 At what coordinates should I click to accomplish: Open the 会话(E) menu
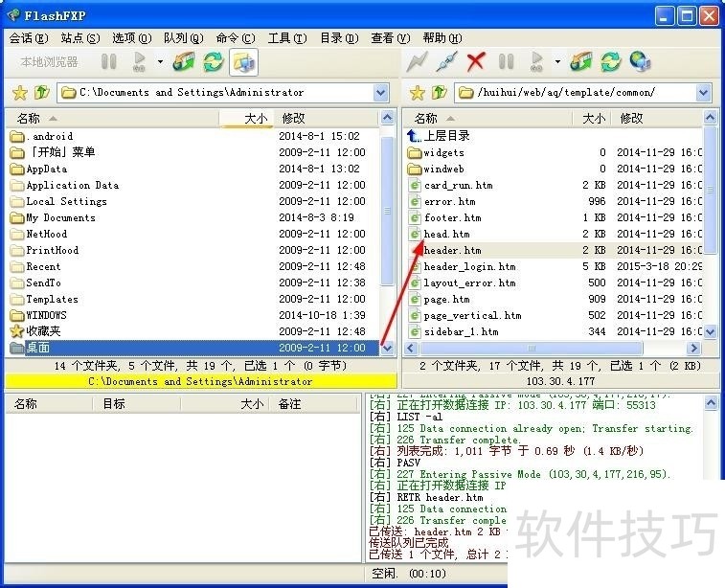(28, 38)
